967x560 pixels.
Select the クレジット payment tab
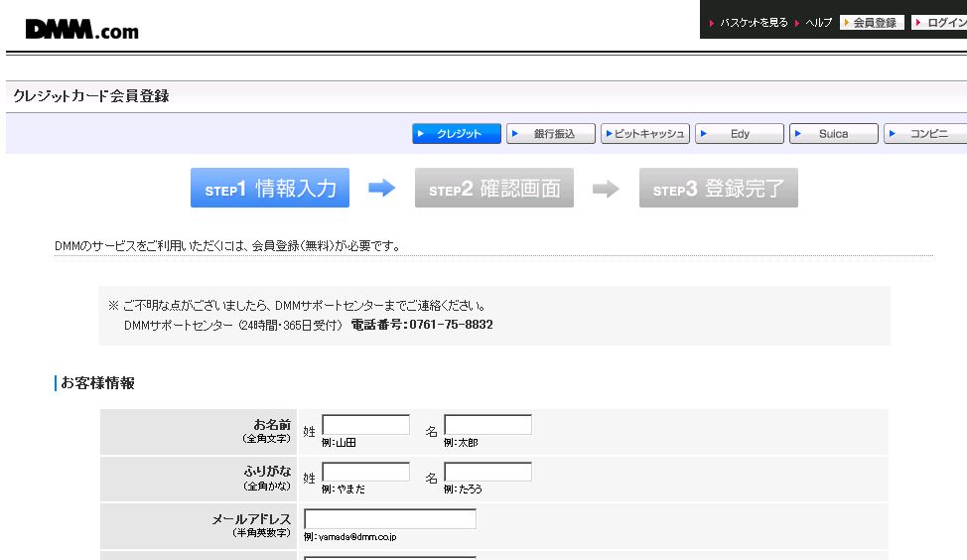[x=457, y=134]
